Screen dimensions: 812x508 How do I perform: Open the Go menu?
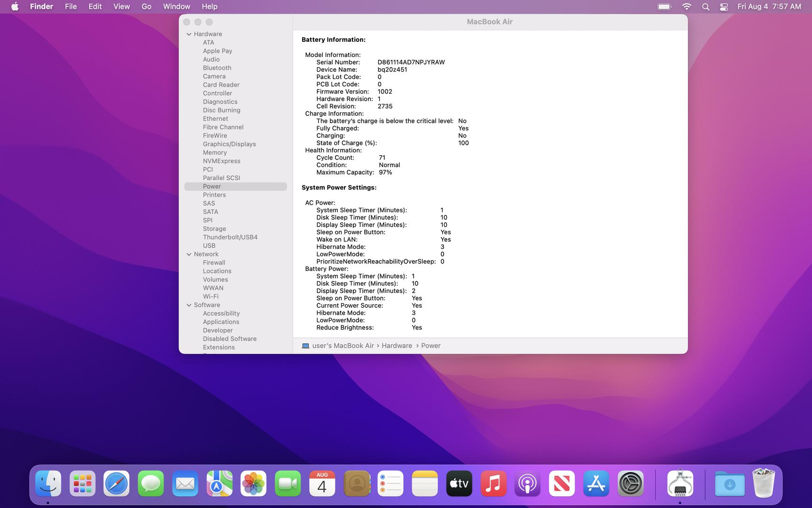pyautogui.click(x=147, y=7)
